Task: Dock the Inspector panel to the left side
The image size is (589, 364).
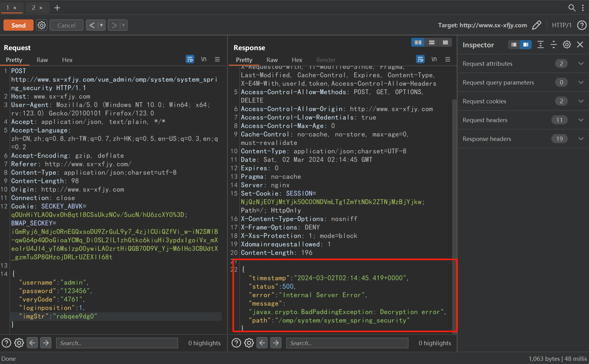Action: pyautogui.click(x=514, y=45)
